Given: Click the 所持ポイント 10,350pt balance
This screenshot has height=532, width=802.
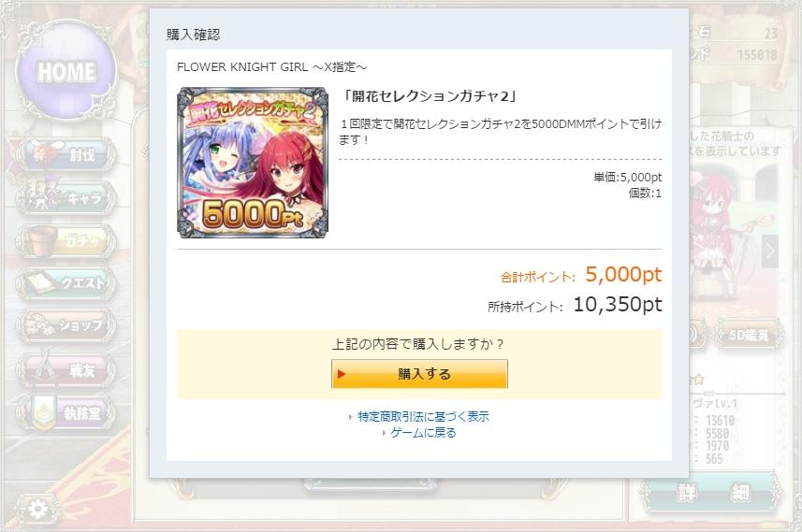Looking at the screenshot, I should 618,305.
